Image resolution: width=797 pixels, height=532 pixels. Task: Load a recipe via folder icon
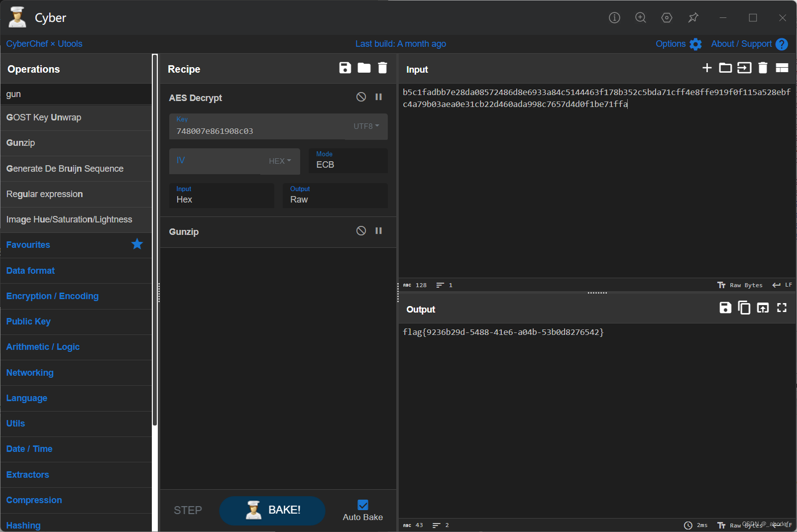[364, 68]
